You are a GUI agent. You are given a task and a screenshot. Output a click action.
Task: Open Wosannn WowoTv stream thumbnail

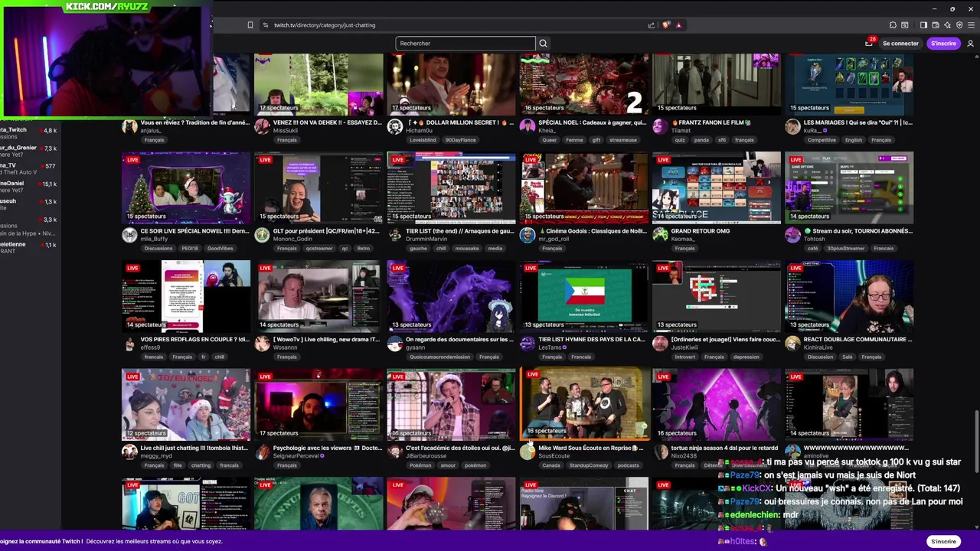pyautogui.click(x=318, y=295)
